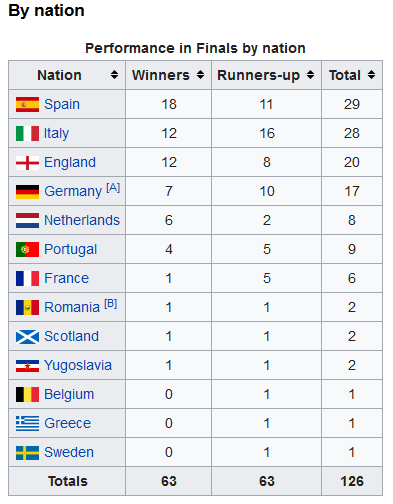The height and width of the screenshot is (504, 393).
Task: Click the Scotland flag icon
Action: 27,337
